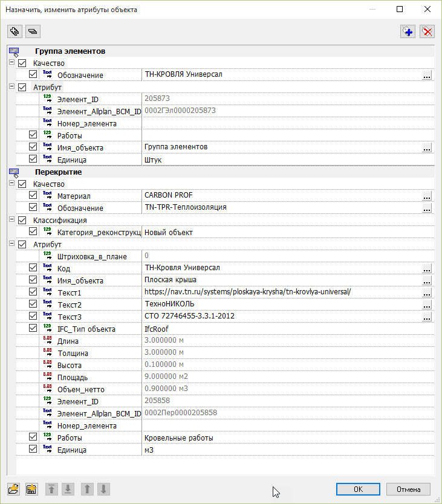The image size is (442, 504).
Task: Uncheck the Материал attribute checkbox
Action: (x=33, y=196)
